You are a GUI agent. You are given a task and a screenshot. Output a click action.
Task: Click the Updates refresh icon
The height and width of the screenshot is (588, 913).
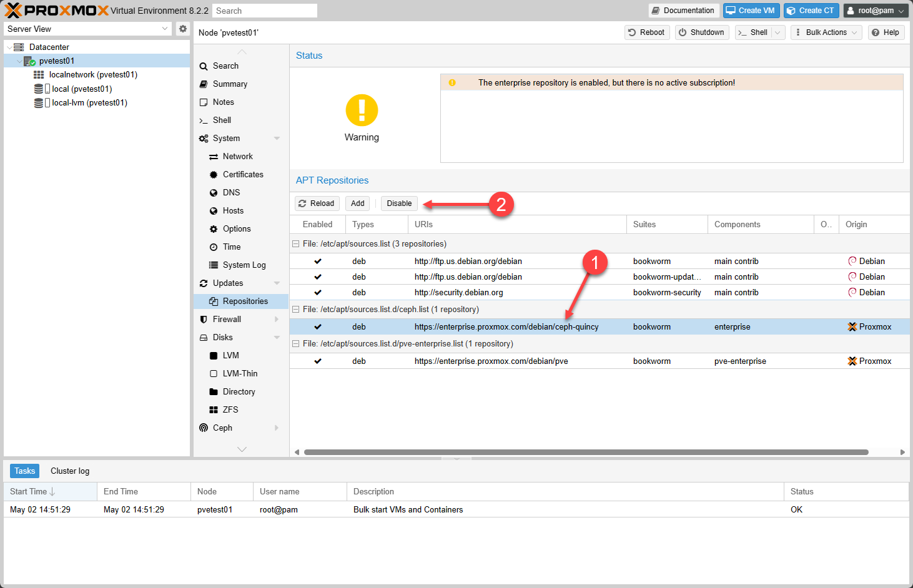tap(204, 283)
